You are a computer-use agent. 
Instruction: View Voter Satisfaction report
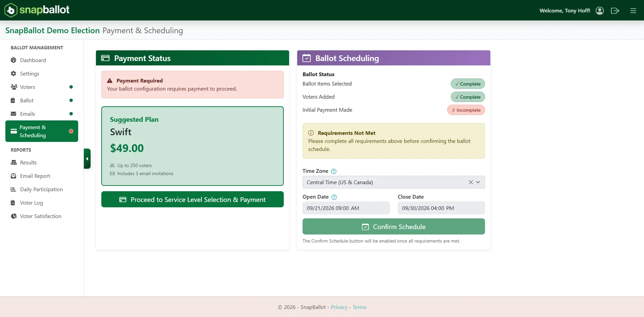[x=42, y=216]
